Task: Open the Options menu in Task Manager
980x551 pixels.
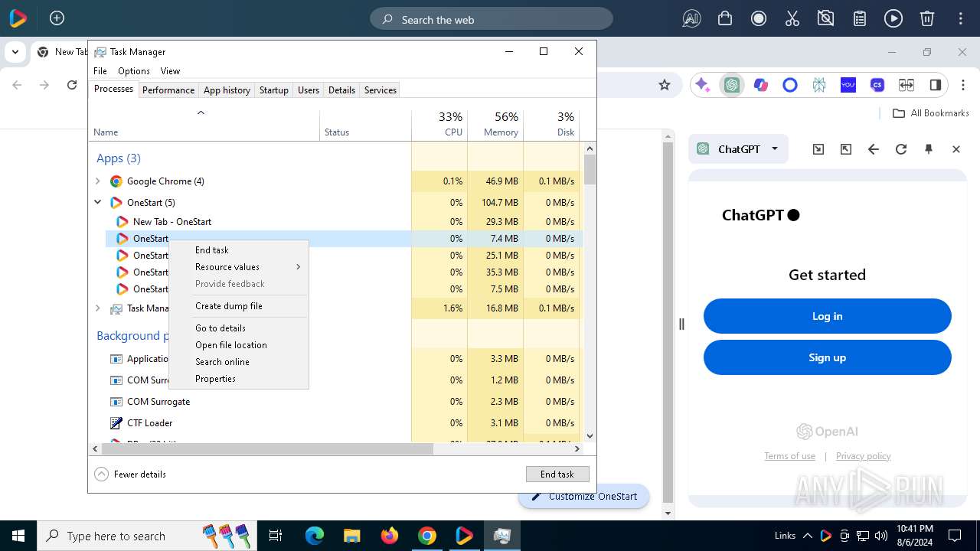Action: 134,71
